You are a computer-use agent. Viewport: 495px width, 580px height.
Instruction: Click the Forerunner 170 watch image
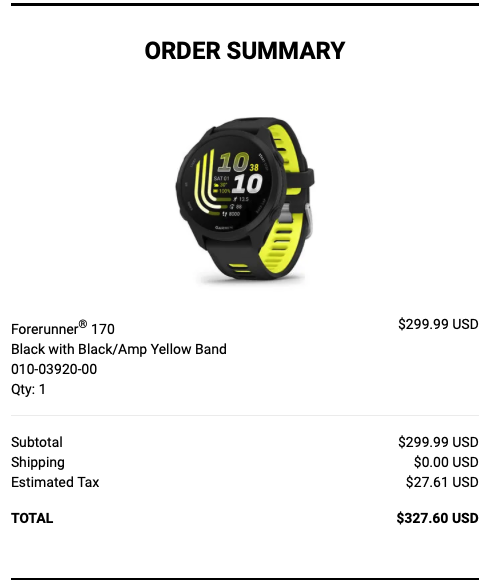point(245,200)
